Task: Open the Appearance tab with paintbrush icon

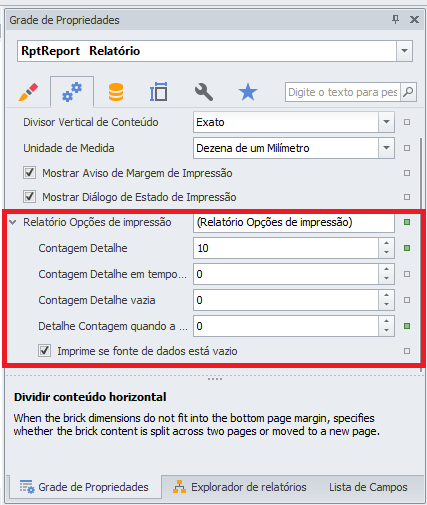Action: click(x=28, y=92)
